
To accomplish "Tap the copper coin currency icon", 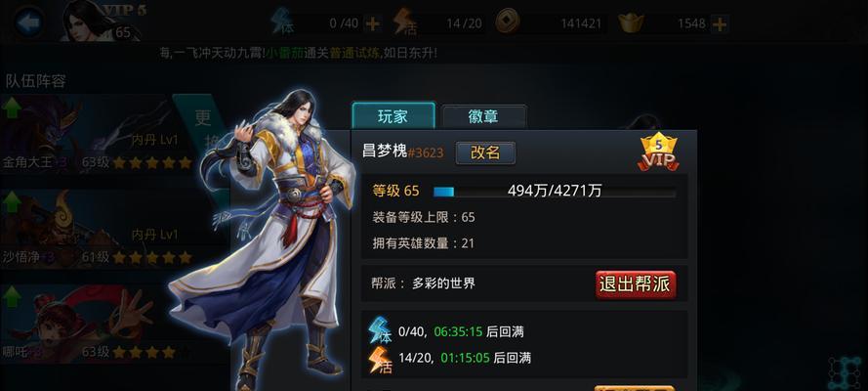I will (x=507, y=22).
